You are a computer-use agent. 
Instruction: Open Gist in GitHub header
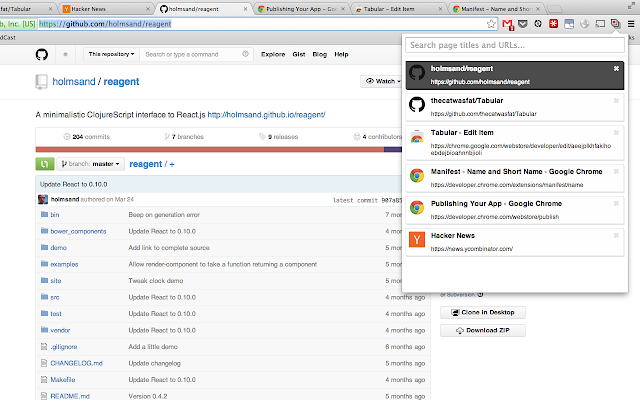click(x=299, y=54)
